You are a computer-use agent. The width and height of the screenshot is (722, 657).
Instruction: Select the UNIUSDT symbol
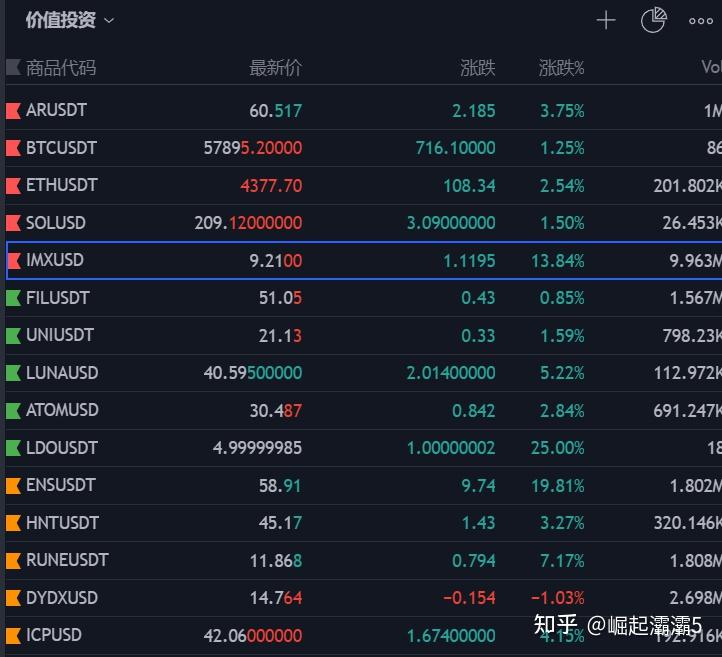pyautogui.click(x=60, y=336)
